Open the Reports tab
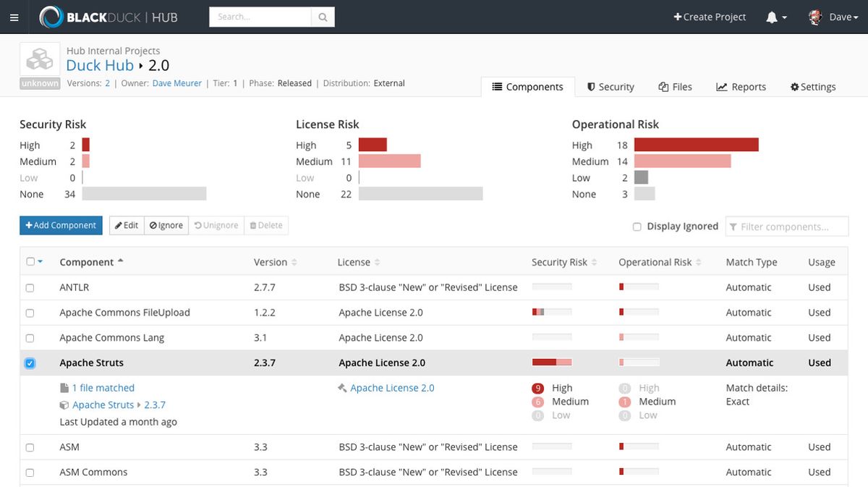 (x=741, y=87)
